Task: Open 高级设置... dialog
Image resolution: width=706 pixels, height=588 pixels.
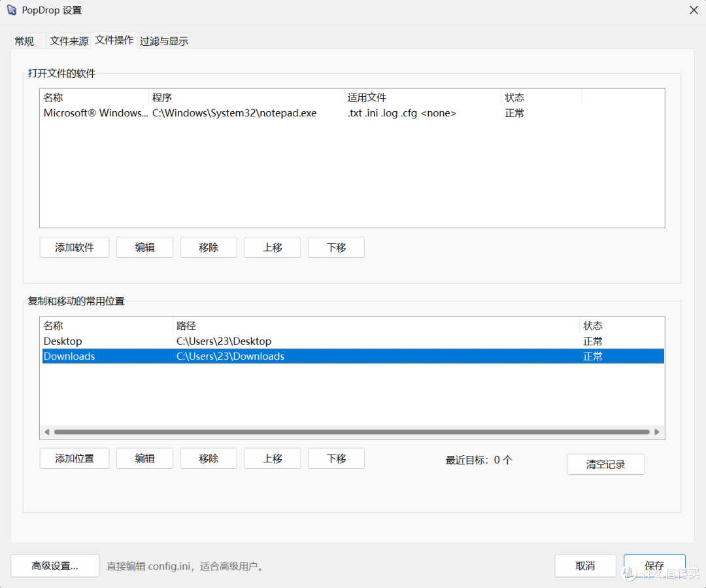Action: point(55,566)
